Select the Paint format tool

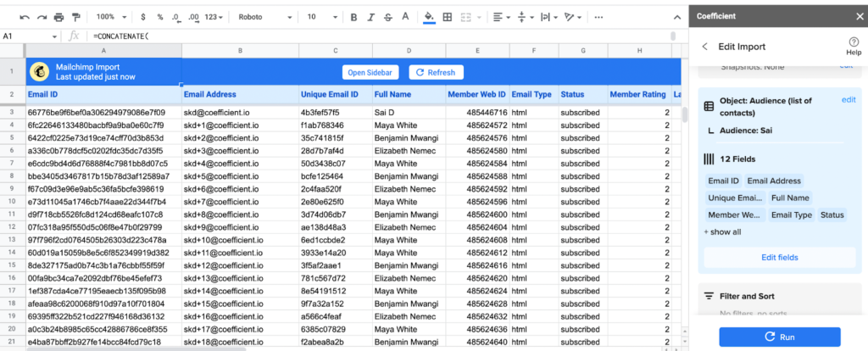pos(75,17)
